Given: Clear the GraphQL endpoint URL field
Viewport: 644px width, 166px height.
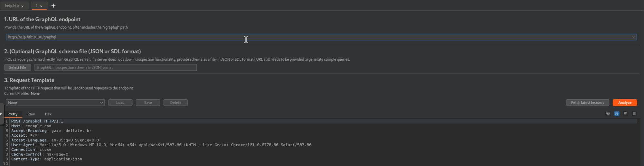Looking at the screenshot, I should point(633,37).
